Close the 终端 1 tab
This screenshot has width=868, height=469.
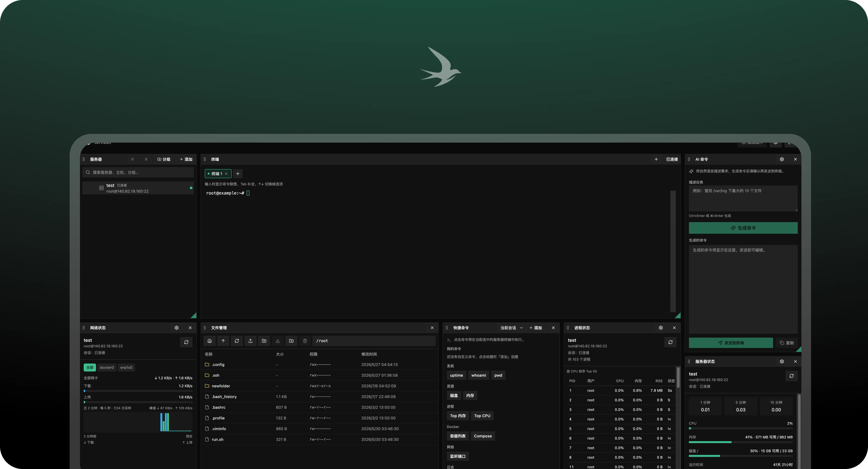click(226, 174)
